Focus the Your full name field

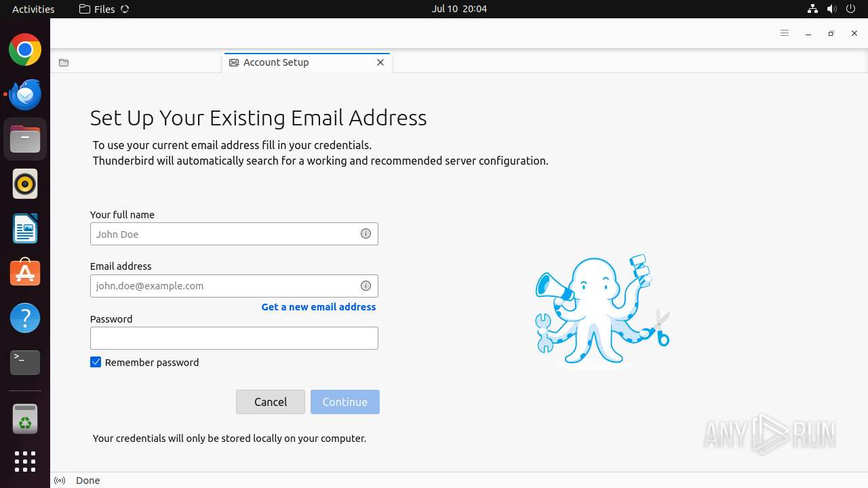(x=234, y=234)
